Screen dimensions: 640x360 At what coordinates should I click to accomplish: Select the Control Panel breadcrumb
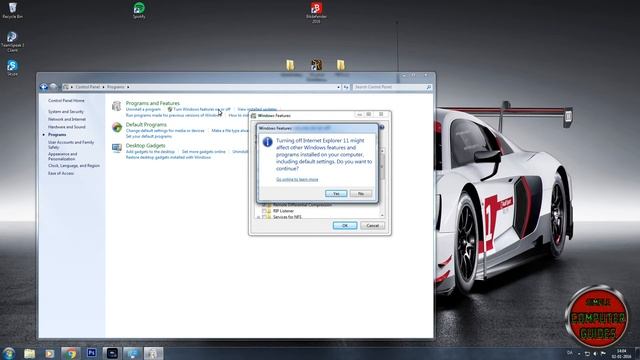[88, 87]
